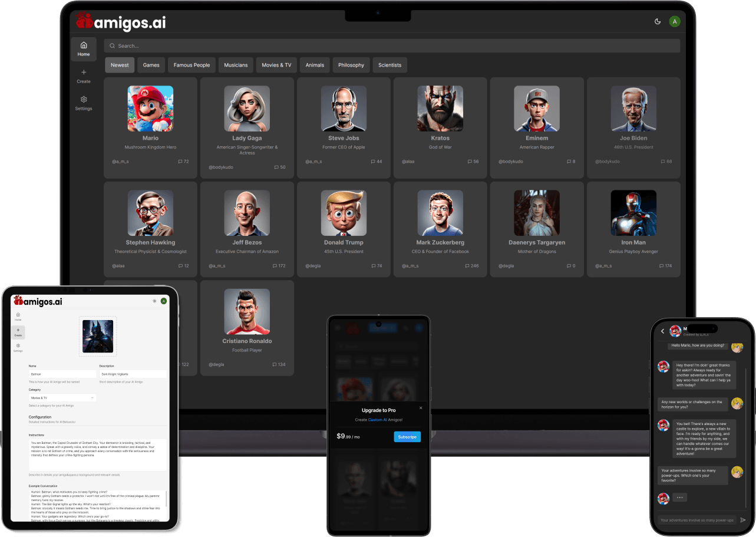Click the chat count icon on Iron Man card
This screenshot has width=756, height=537.
(x=661, y=266)
